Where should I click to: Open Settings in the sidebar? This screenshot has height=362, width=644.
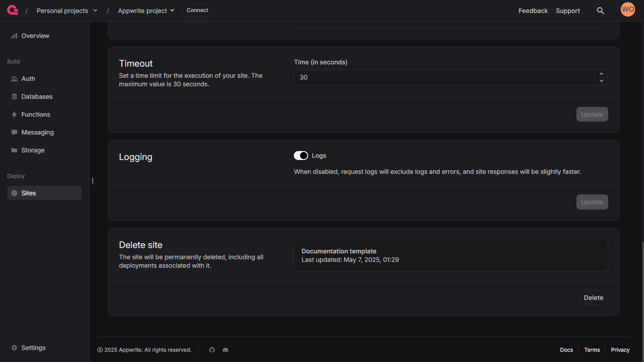click(x=44, y=348)
